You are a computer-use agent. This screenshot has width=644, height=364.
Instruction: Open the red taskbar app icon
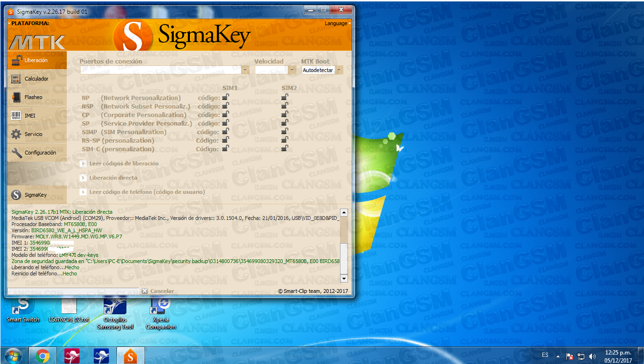72,355
